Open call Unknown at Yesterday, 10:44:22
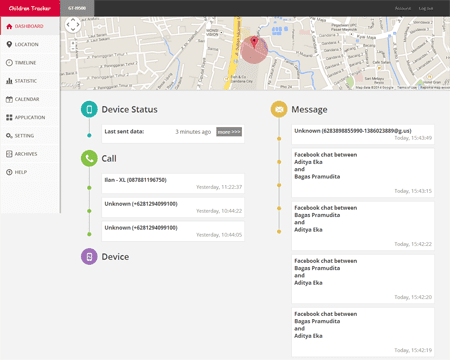Screen dimensions: 450x360 pyautogui.click(x=173, y=207)
